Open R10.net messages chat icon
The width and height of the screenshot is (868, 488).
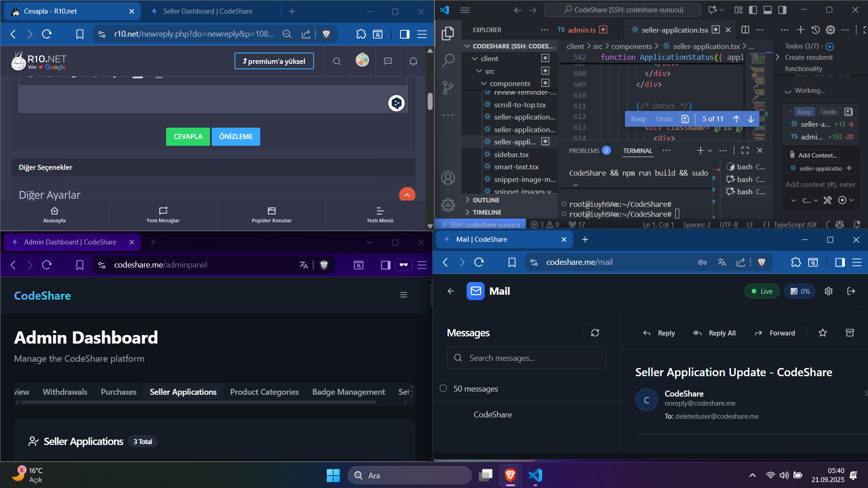(x=388, y=61)
